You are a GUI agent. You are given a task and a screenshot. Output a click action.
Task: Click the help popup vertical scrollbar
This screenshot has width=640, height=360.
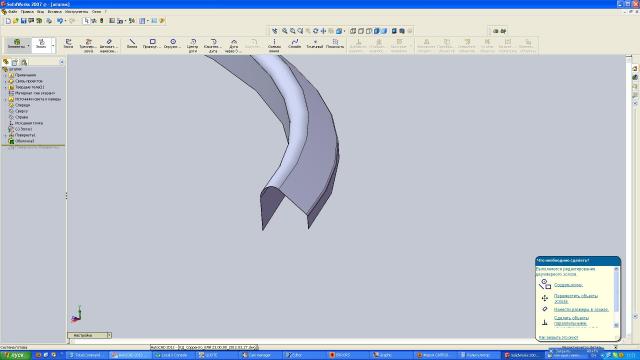pos(616,297)
